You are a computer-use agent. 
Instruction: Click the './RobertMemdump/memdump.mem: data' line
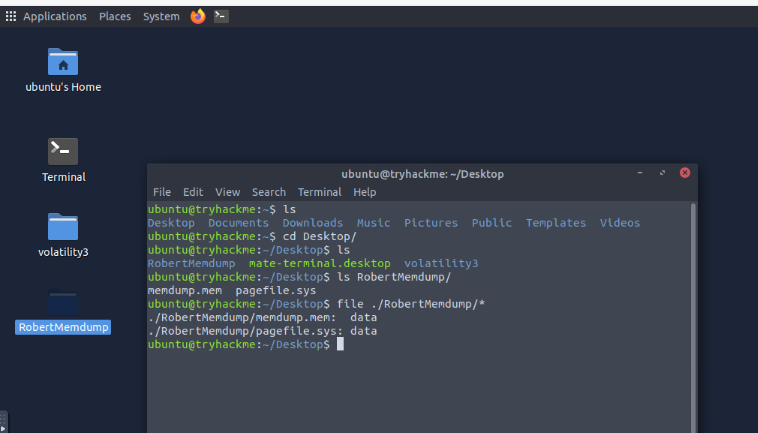[x=262, y=318]
